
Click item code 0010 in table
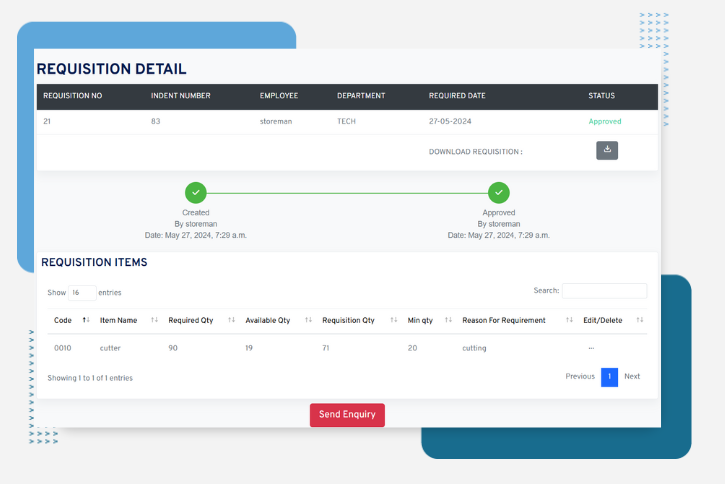(x=62, y=348)
